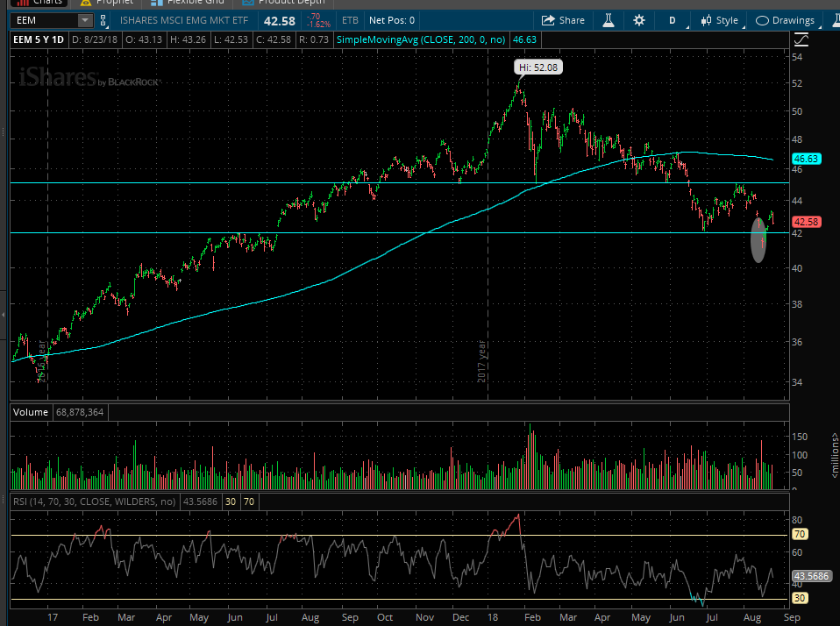Click the Share button
The image size is (840, 626).
point(563,20)
